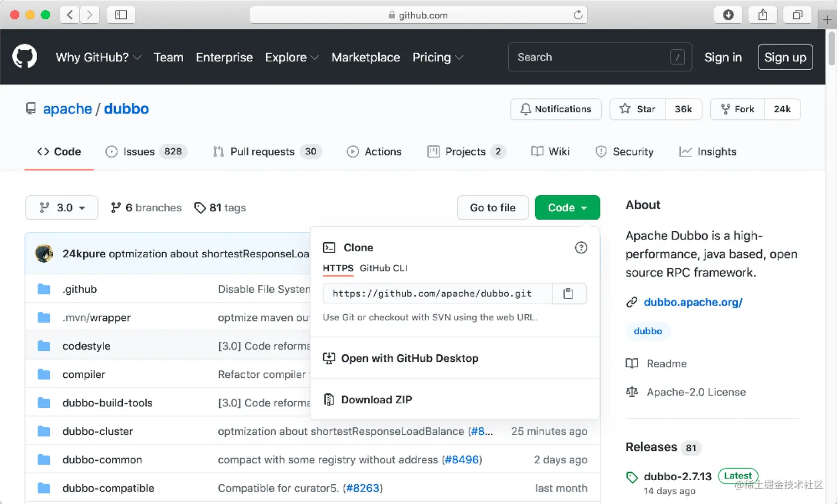Switch to the Insights tab

pyautogui.click(x=708, y=152)
